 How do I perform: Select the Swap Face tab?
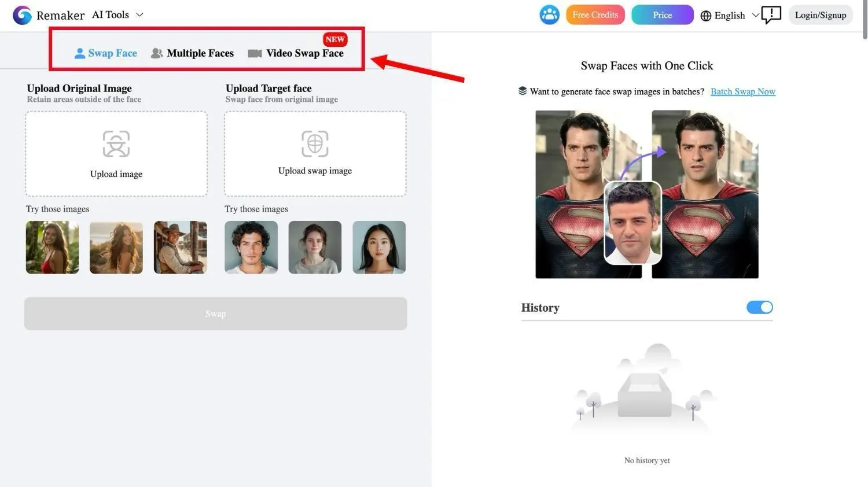click(x=106, y=53)
